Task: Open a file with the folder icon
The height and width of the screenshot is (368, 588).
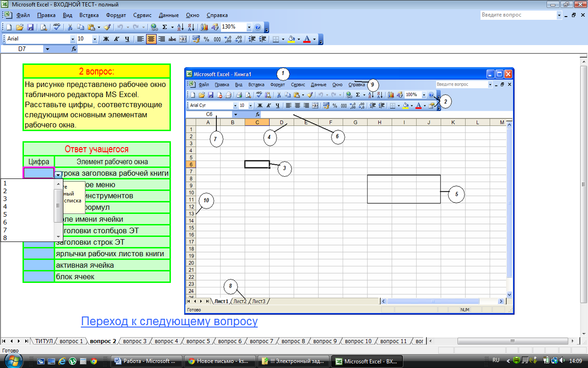Action: [x=20, y=27]
